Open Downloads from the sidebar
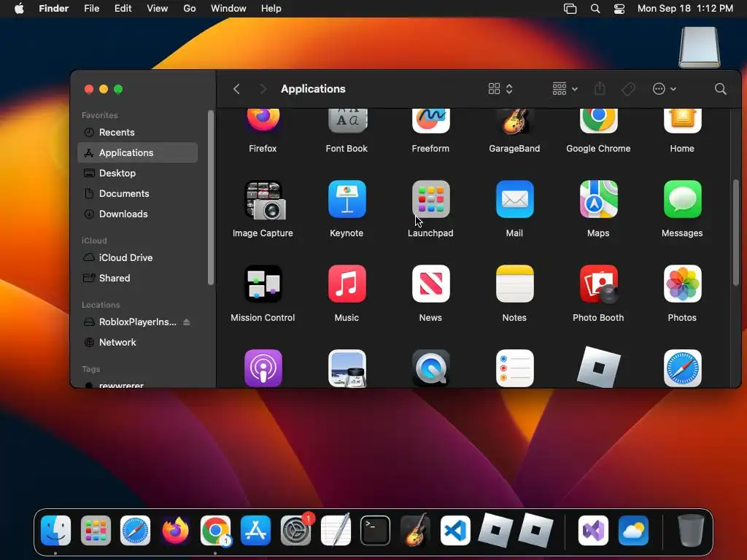The width and height of the screenshot is (747, 560). pos(137,214)
